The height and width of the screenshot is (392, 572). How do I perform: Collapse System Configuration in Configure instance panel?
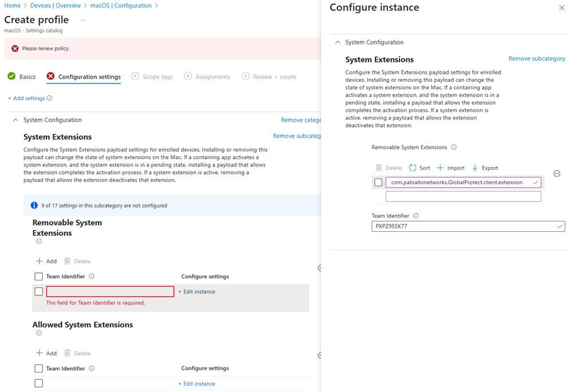coord(337,42)
